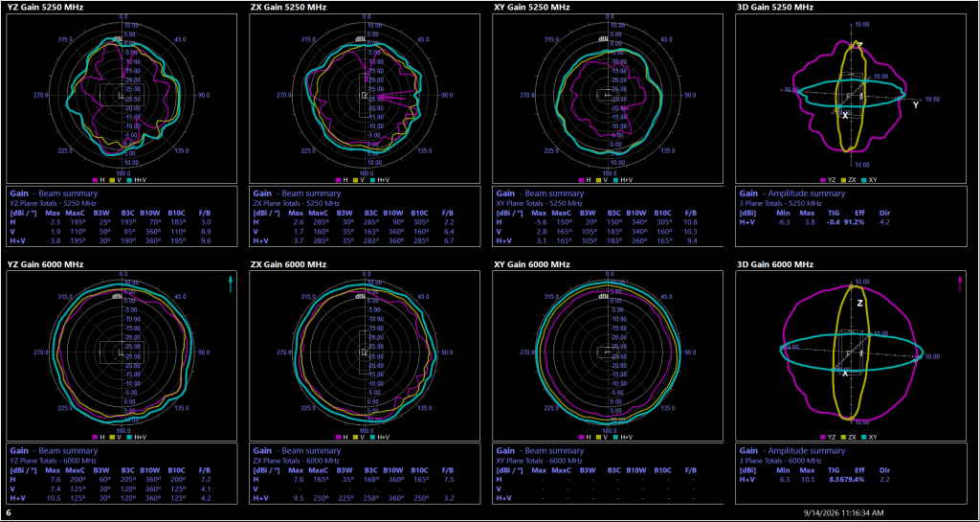The height and width of the screenshot is (522, 980).
Task: Click 'ZX Plane Totals - 5250 MHz' subtitle
Action: tap(297, 203)
